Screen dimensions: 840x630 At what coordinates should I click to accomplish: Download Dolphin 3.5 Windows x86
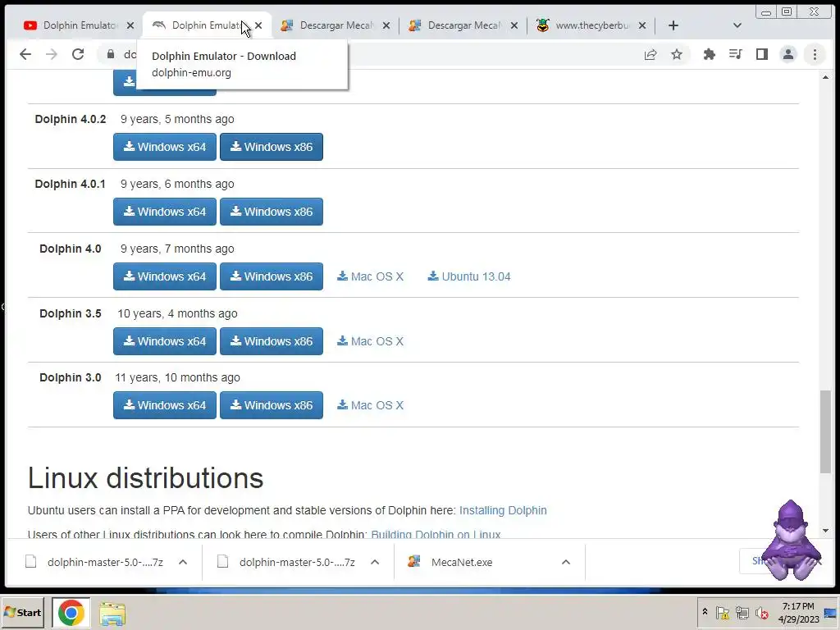click(x=271, y=341)
